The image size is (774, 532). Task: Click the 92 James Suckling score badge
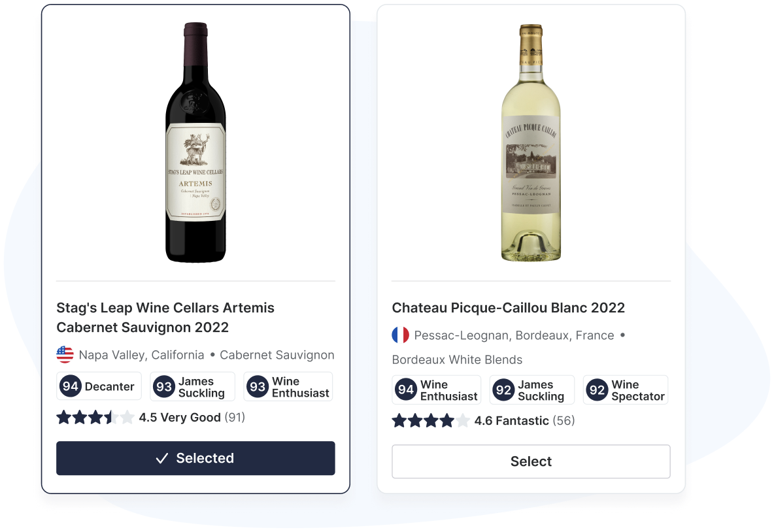point(531,390)
